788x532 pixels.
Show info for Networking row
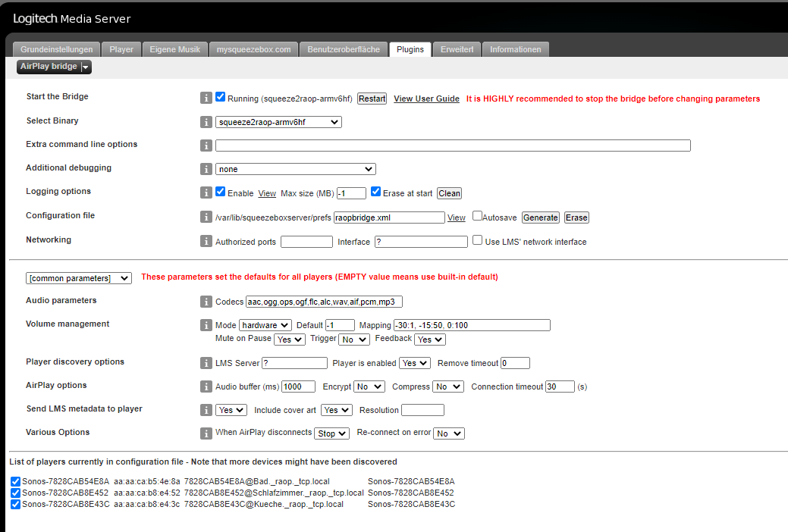[x=206, y=241]
